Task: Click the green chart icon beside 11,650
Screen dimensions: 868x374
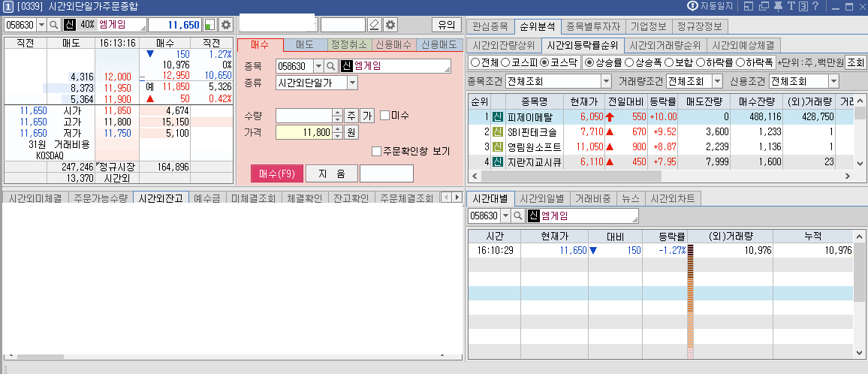Action: click(x=209, y=25)
